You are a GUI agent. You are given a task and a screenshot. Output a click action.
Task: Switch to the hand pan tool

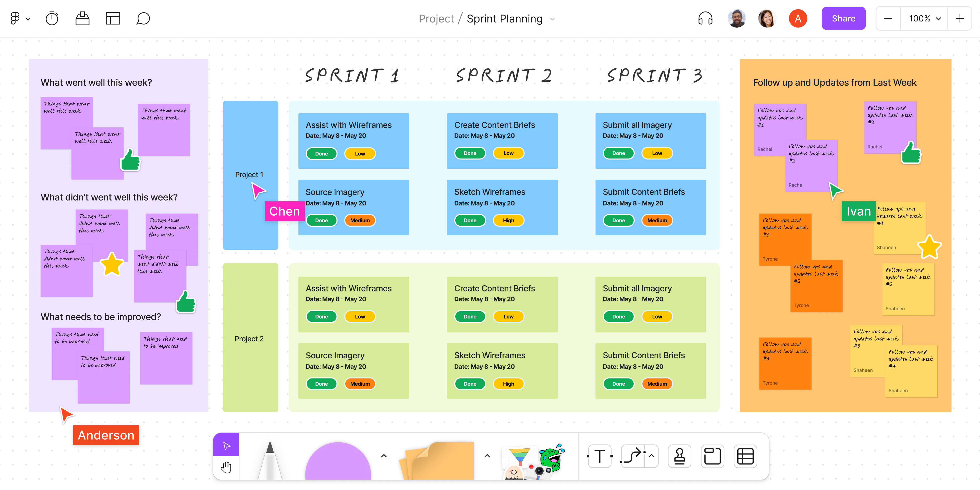226,467
